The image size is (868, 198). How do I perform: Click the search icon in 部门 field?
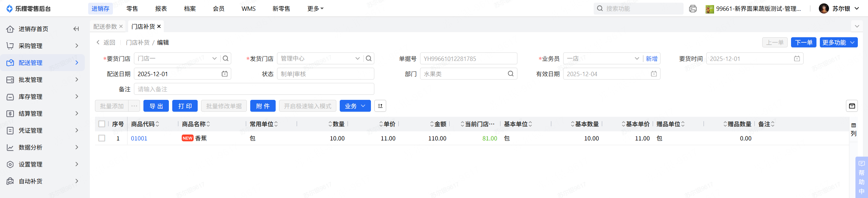click(511, 74)
